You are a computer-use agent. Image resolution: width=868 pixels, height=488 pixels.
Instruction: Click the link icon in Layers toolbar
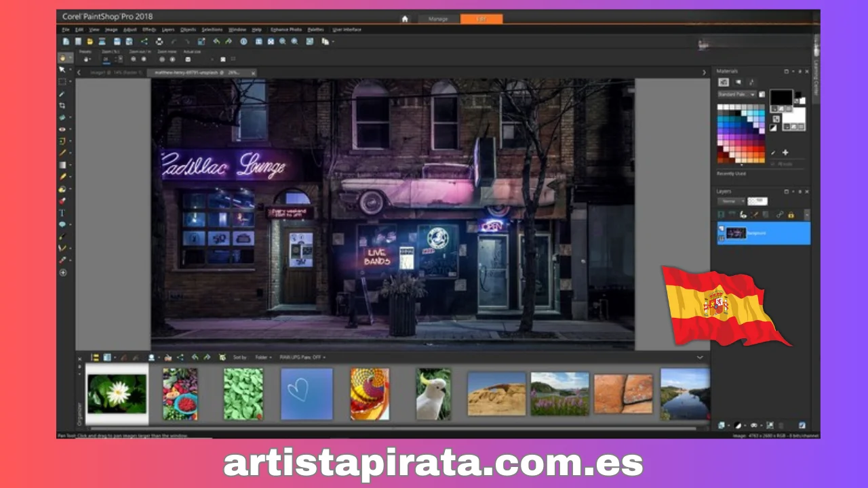click(x=780, y=215)
